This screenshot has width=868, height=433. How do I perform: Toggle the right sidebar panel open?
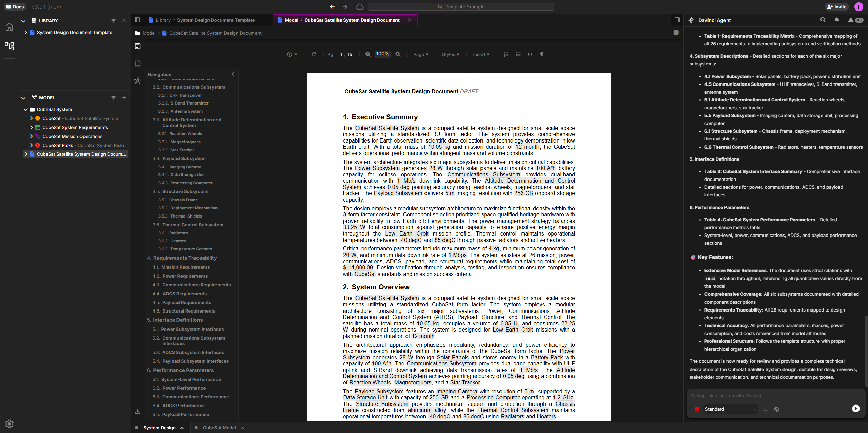point(677,20)
